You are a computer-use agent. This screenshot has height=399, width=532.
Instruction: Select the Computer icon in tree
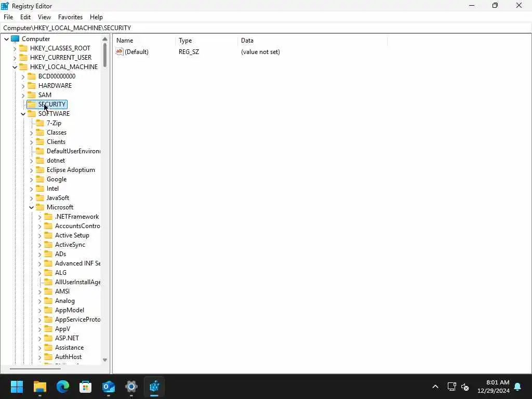tap(15, 38)
